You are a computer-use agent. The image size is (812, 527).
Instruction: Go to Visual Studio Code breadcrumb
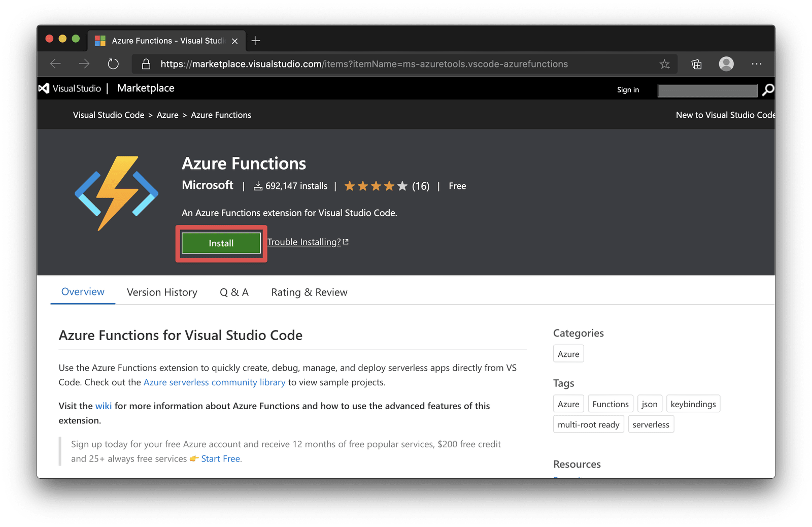(109, 115)
